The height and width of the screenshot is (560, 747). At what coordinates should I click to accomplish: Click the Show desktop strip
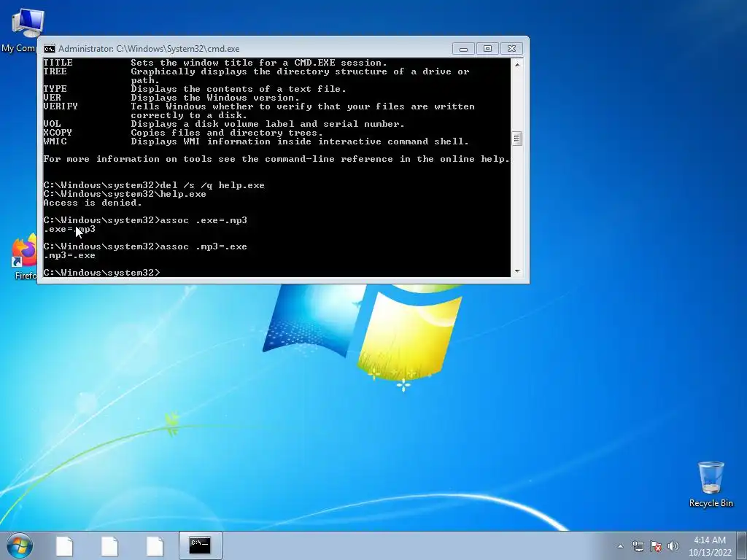[742, 545]
